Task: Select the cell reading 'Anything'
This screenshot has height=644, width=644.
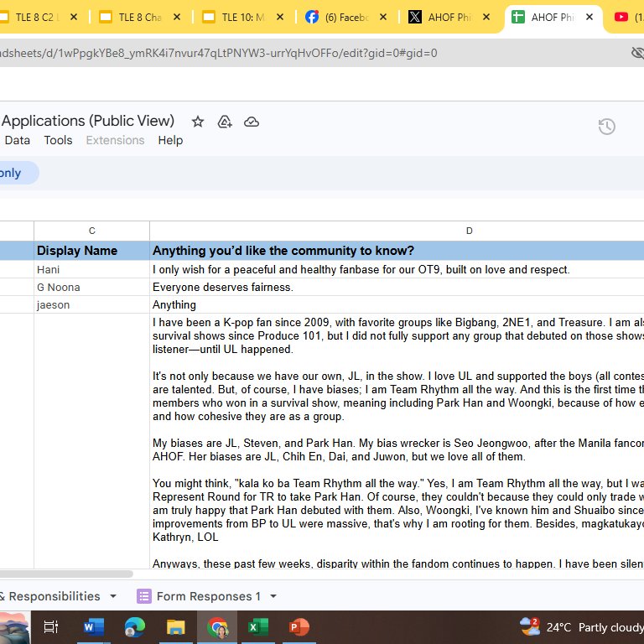Action: (397, 304)
